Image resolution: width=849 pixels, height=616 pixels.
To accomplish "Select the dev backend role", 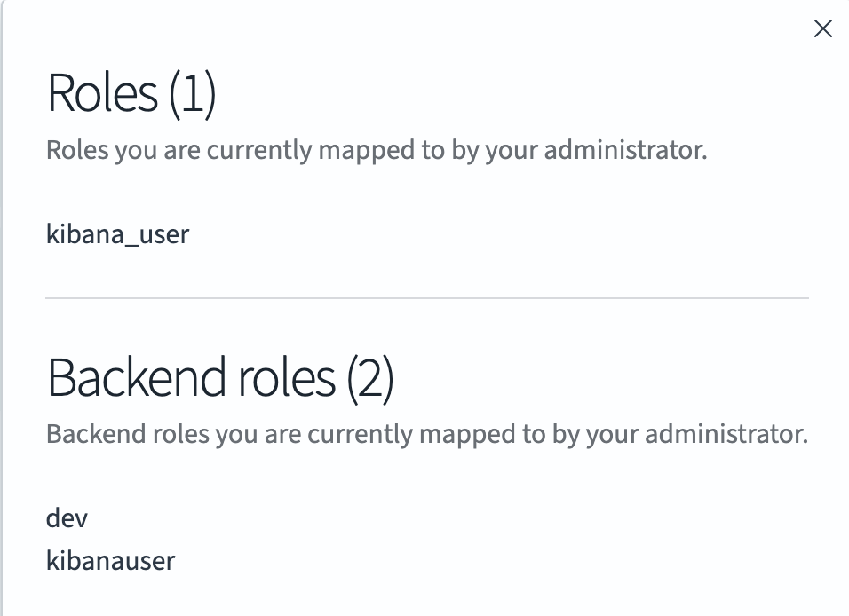I will click(x=67, y=518).
